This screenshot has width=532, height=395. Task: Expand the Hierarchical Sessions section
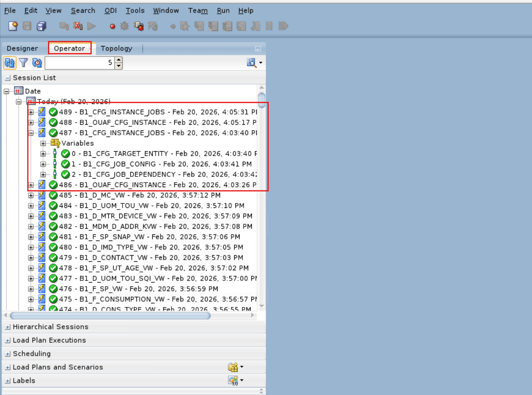[x=7, y=327]
